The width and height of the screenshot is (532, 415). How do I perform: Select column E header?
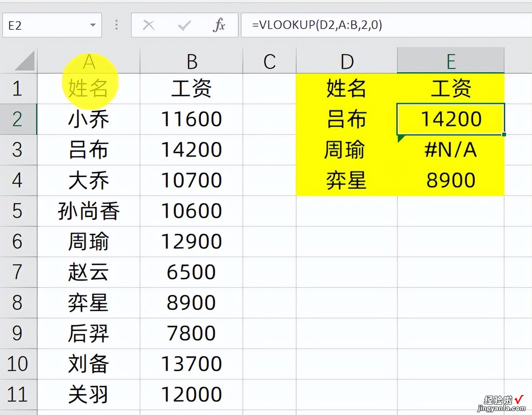pyautogui.click(x=451, y=61)
